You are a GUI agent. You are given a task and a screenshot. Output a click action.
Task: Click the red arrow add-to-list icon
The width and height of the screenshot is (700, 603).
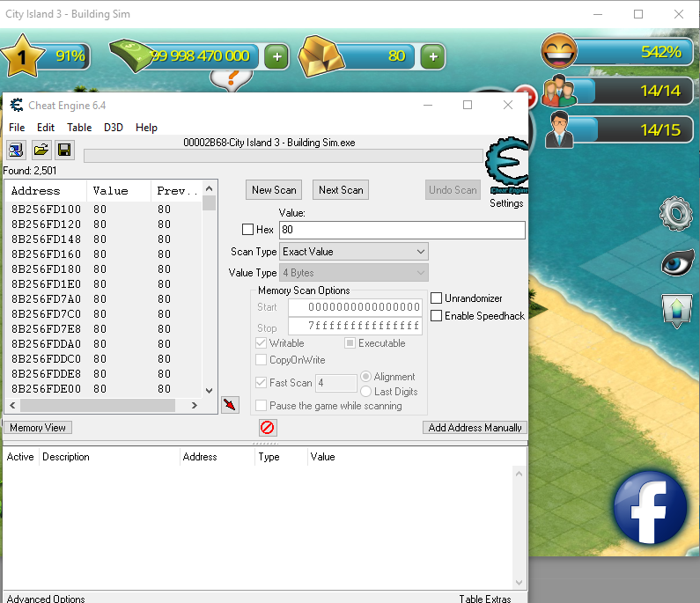tap(230, 405)
